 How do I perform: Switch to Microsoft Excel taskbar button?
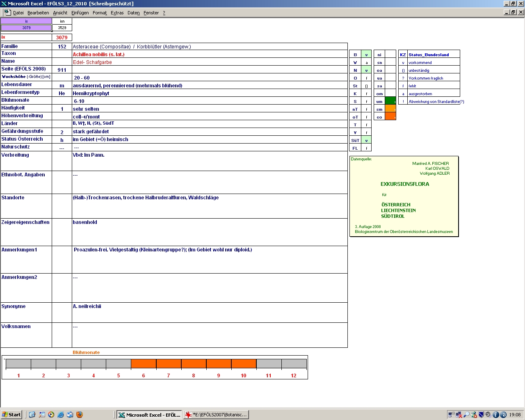(x=148, y=415)
